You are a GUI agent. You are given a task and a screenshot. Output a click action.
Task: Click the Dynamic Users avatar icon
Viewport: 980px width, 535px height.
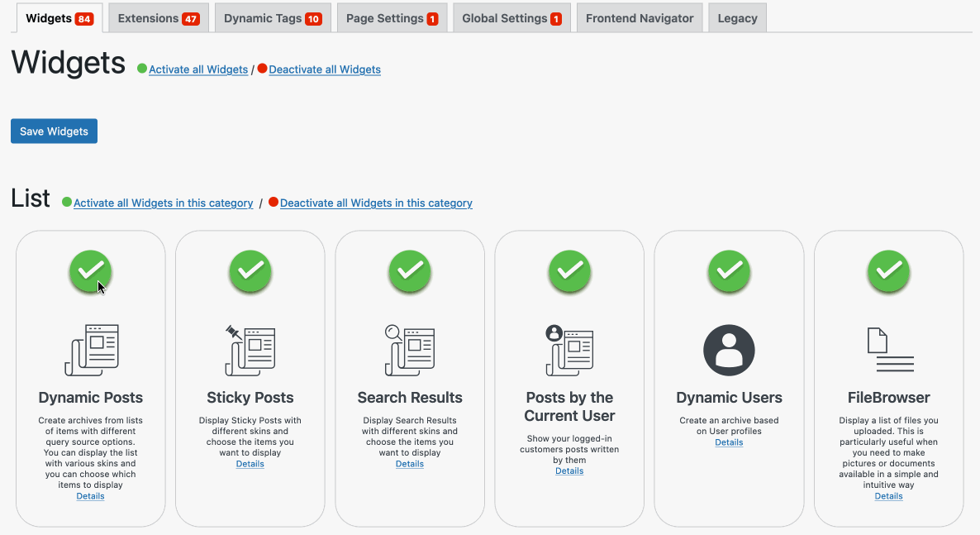tap(729, 350)
